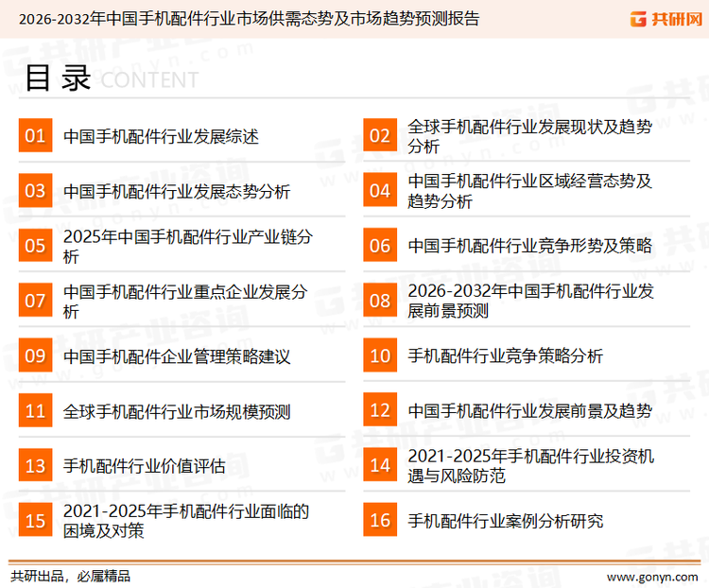Open chapter 中国手机配件行业竞争形势及策略

[530, 246]
